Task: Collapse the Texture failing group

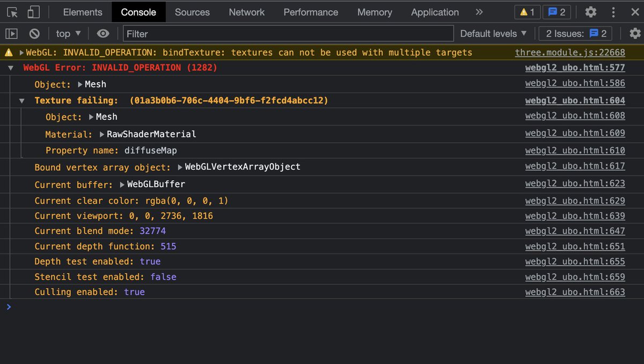Action: tap(21, 100)
